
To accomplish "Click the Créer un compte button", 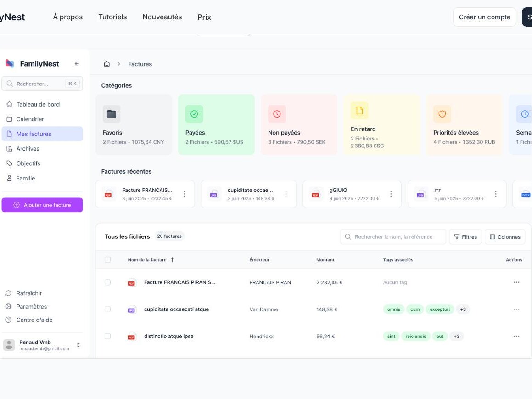I will pyautogui.click(x=485, y=17).
